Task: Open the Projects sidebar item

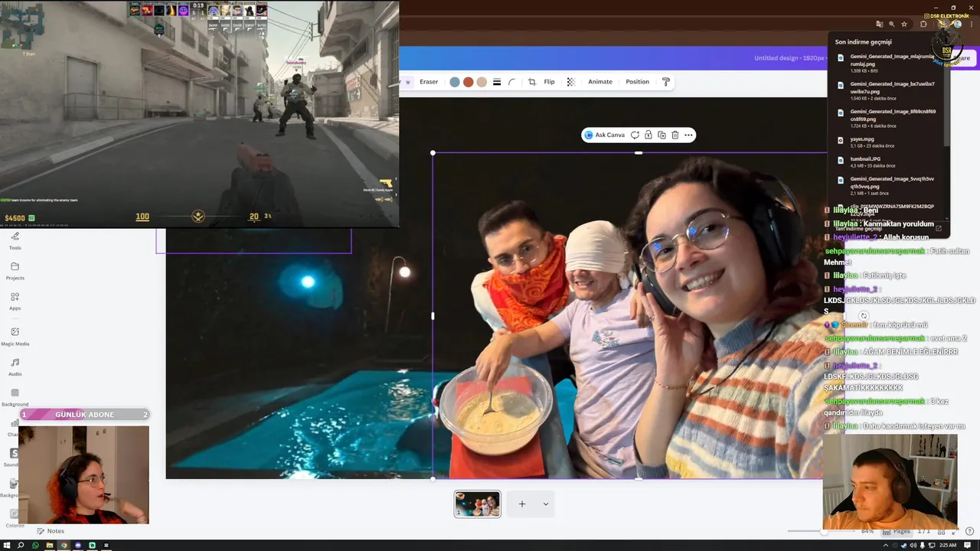Action: pos(15,271)
